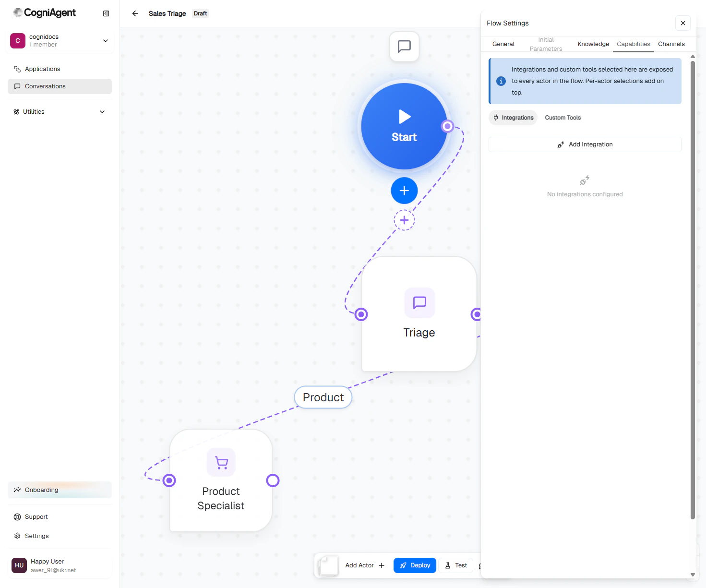706x588 pixels.
Task: Click the Product edge label
Action: [x=323, y=397]
